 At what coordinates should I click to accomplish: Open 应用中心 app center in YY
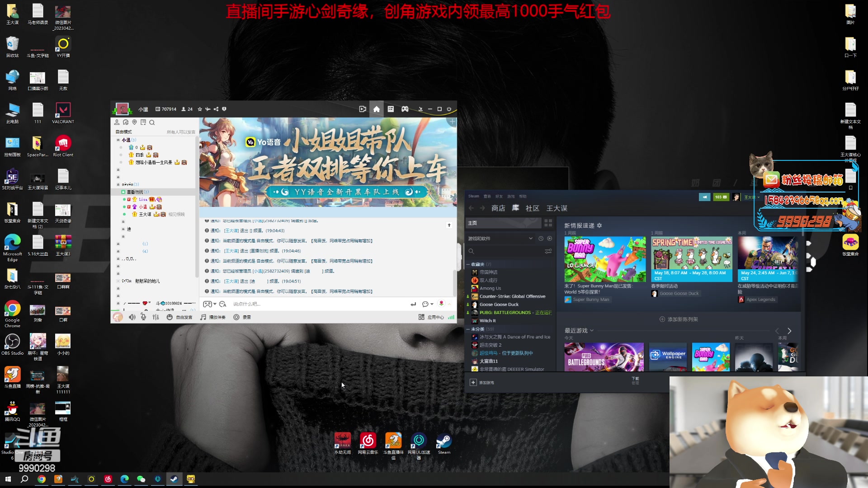coord(431,317)
